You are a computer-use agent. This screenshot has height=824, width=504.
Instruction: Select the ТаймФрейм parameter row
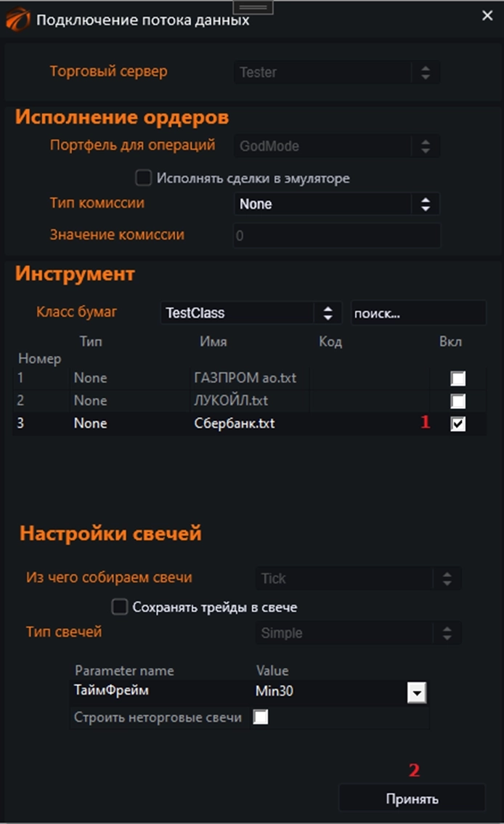coord(145,693)
